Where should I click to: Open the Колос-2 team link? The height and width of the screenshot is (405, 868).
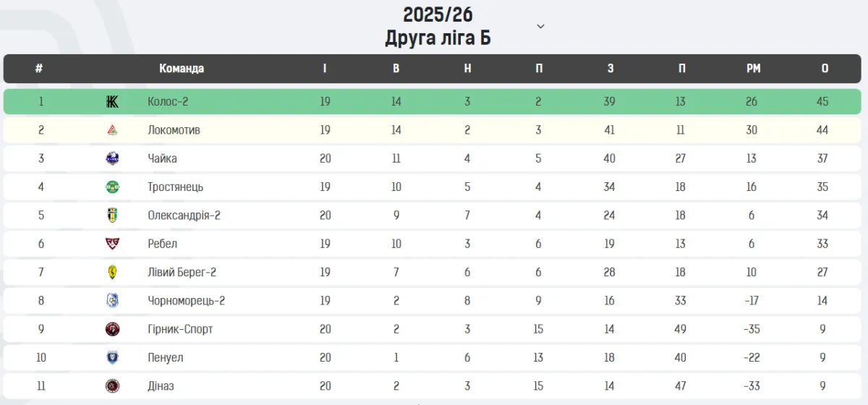point(168,102)
